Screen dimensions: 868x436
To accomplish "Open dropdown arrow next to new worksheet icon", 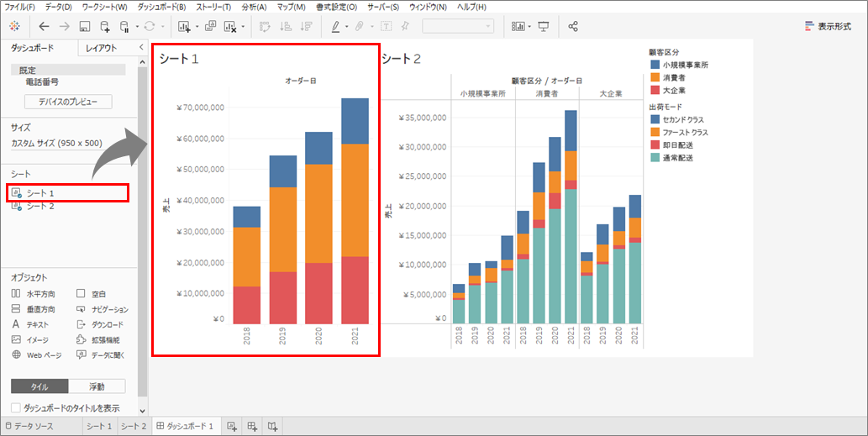I will [197, 27].
